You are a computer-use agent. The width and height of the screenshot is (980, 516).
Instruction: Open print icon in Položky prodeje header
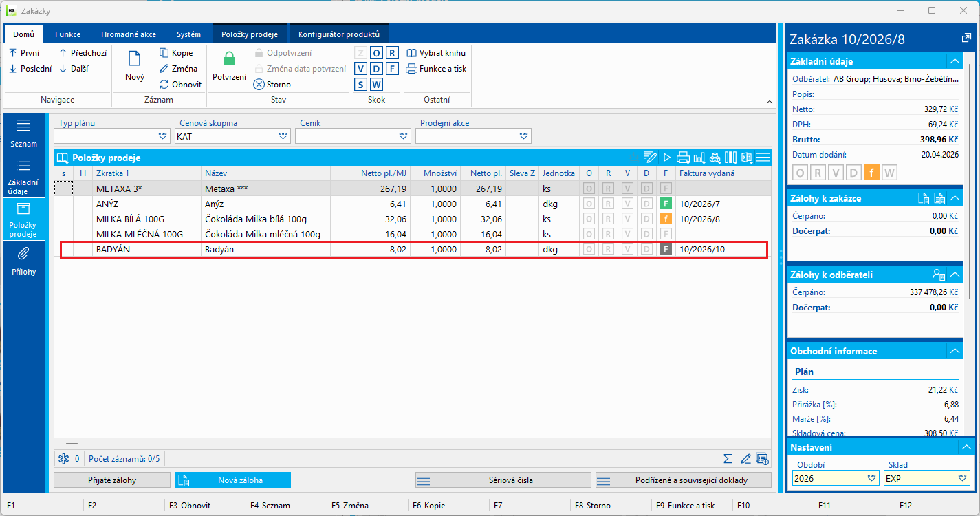click(x=683, y=158)
